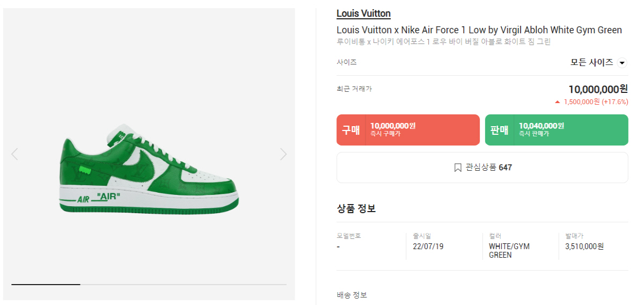Click the 22/07/19 release date value

pyautogui.click(x=428, y=246)
